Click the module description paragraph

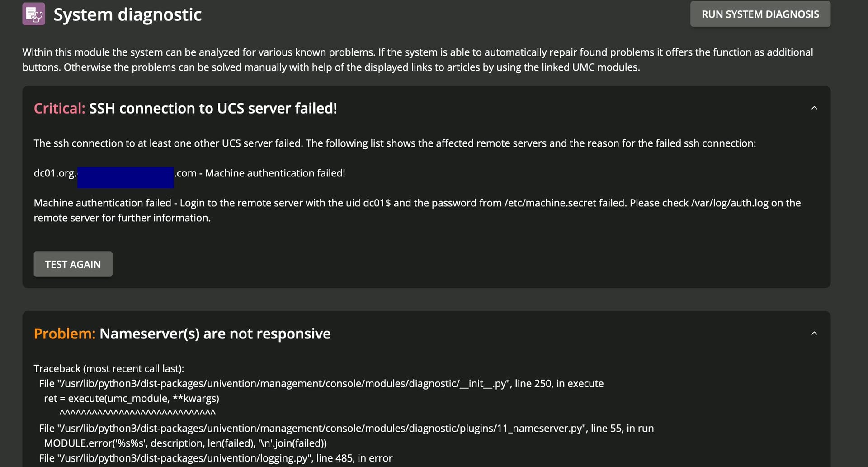418,60
